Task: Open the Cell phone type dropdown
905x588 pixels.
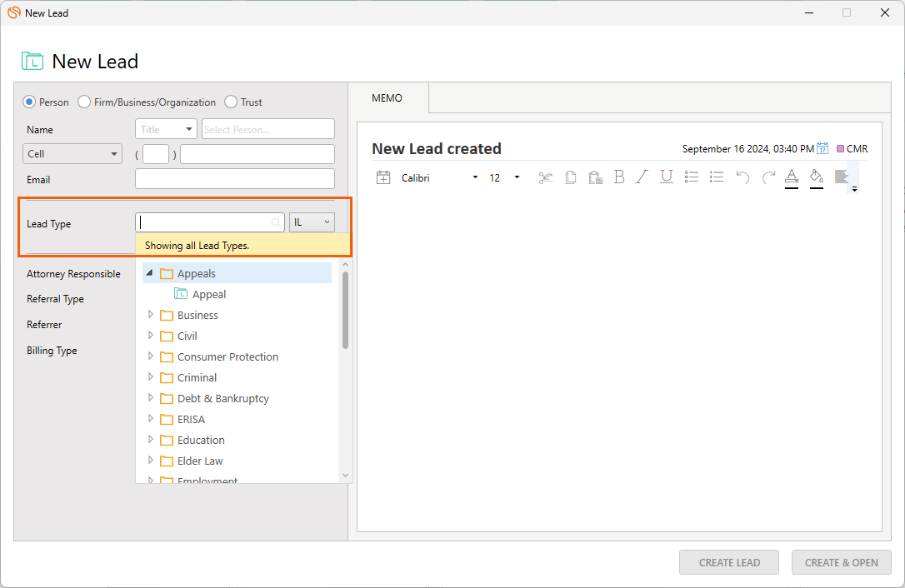Action: point(72,154)
